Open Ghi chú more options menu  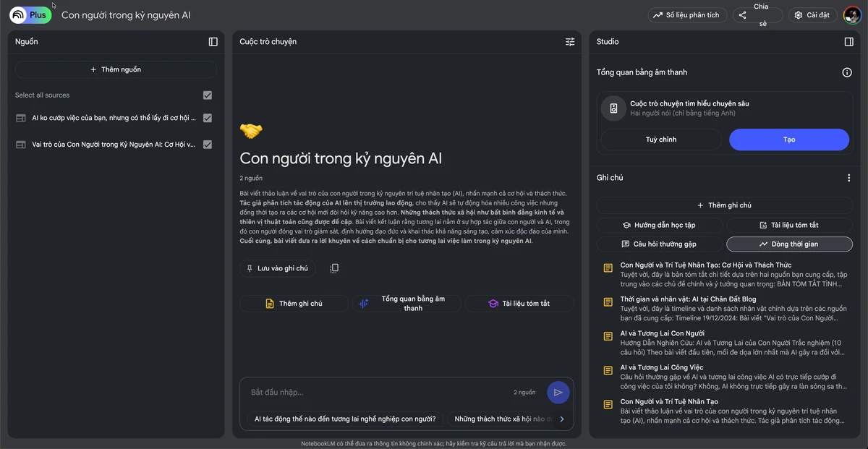point(849,178)
